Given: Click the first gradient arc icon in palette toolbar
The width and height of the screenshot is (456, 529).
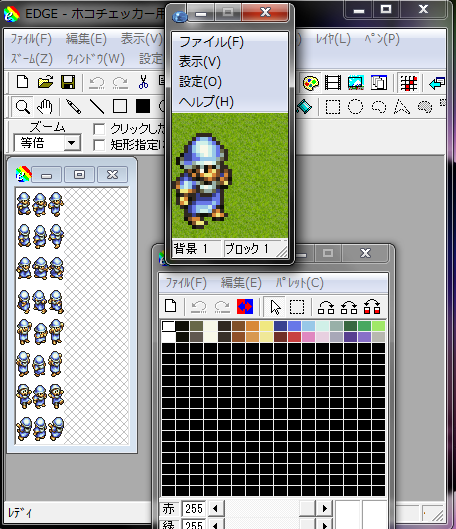Looking at the screenshot, I should click(326, 307).
